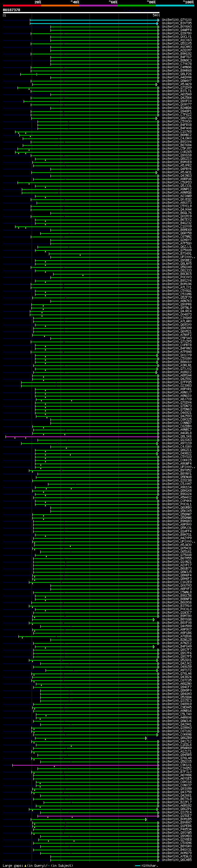Open the UniRef100_A1CX63 hit label
This screenshot has height=868, width=197.
pos(177,40)
